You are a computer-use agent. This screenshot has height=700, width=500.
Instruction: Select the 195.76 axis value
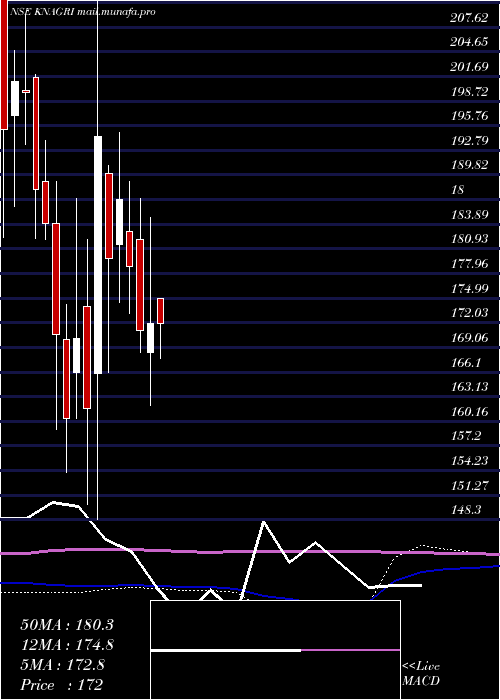coord(470,116)
